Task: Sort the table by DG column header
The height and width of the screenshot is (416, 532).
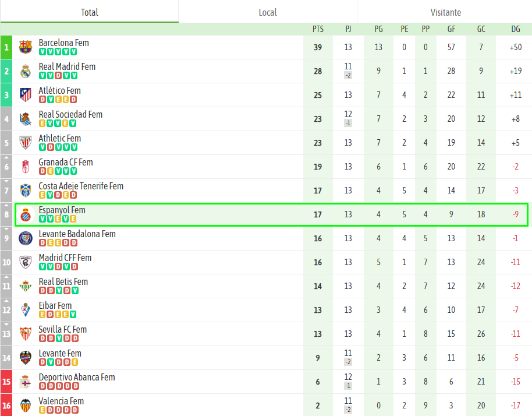Action: pos(516,29)
